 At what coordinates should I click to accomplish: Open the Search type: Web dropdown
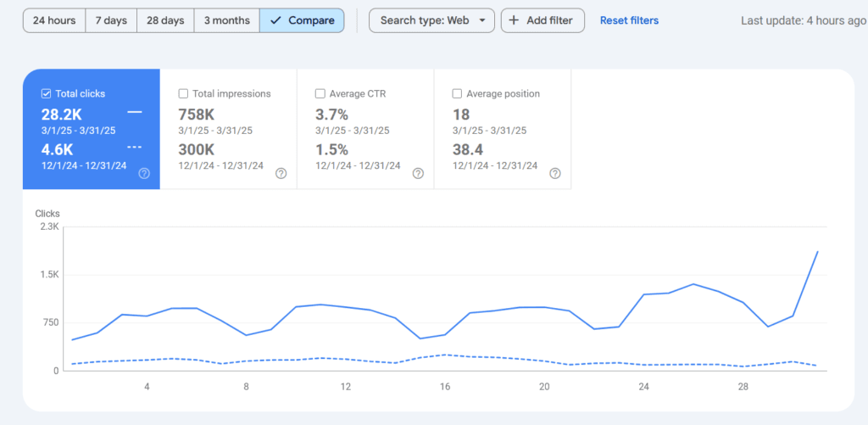click(431, 20)
